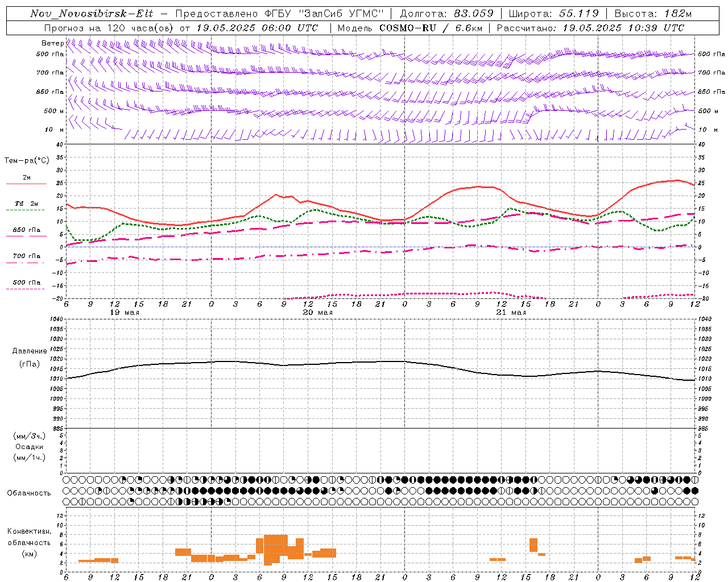The height and width of the screenshot is (582, 728).
Task: Click the Td 2м dew point legend entry
Action: (27, 203)
